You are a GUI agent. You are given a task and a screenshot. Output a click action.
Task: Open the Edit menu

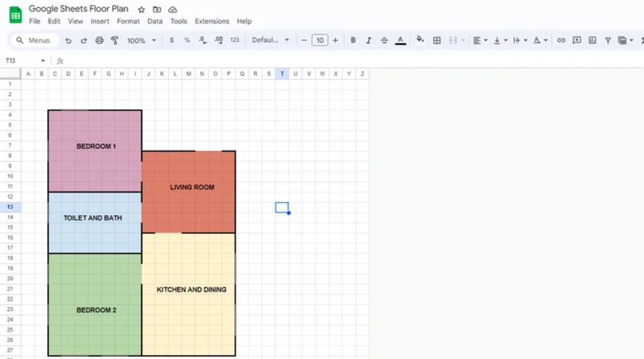tap(54, 21)
